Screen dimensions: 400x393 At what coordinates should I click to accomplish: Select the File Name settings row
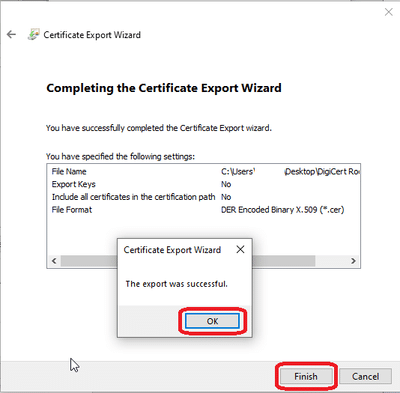[x=203, y=171]
